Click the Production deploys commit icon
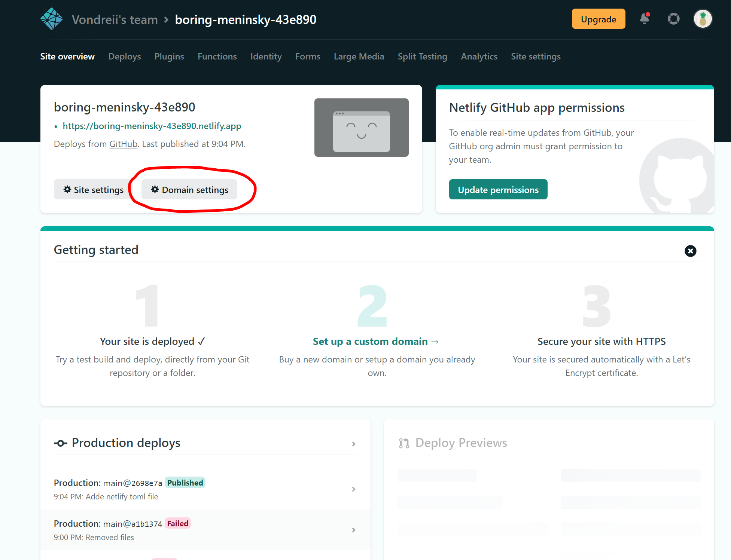Screen dimensions: 731x560 [x=60, y=443]
